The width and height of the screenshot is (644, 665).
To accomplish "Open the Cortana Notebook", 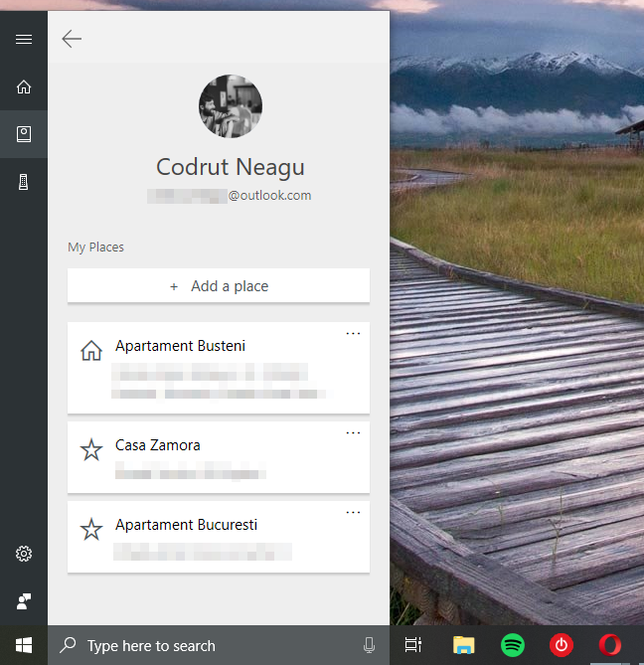I will point(24,134).
